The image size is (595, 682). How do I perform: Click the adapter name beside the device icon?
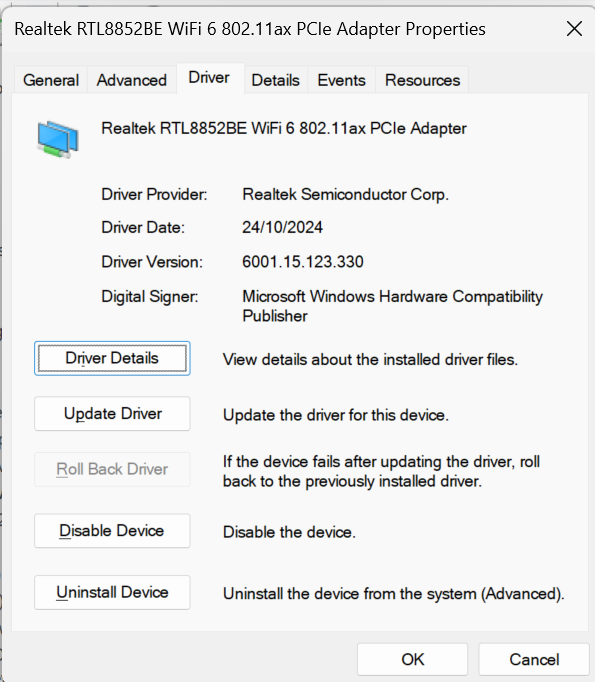click(284, 129)
